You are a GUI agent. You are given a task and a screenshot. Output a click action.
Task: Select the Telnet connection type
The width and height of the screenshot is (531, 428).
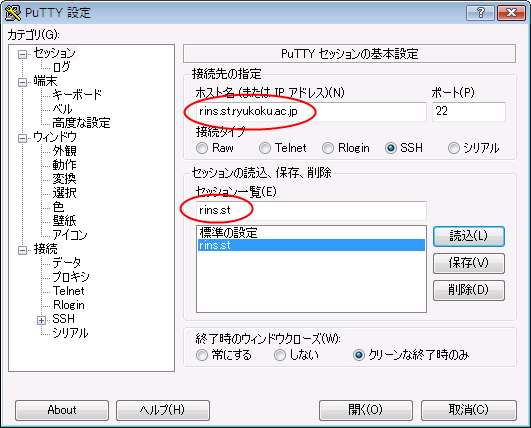pyautogui.click(x=265, y=148)
